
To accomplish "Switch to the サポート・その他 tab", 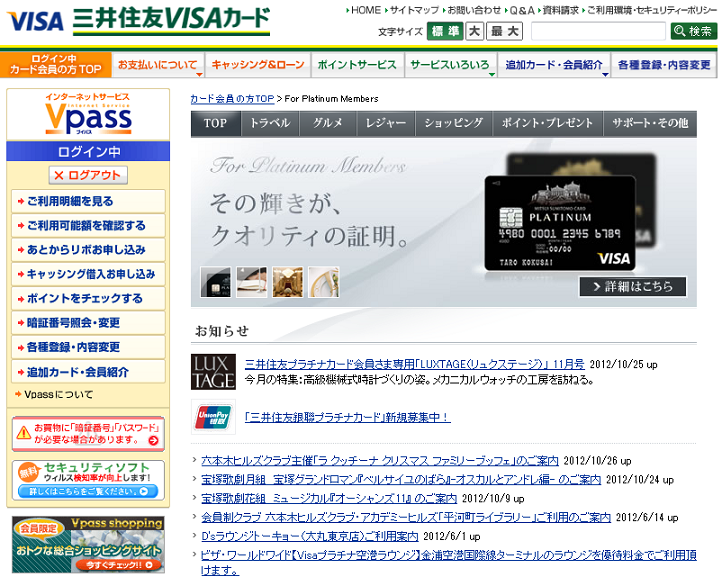I will [650, 123].
